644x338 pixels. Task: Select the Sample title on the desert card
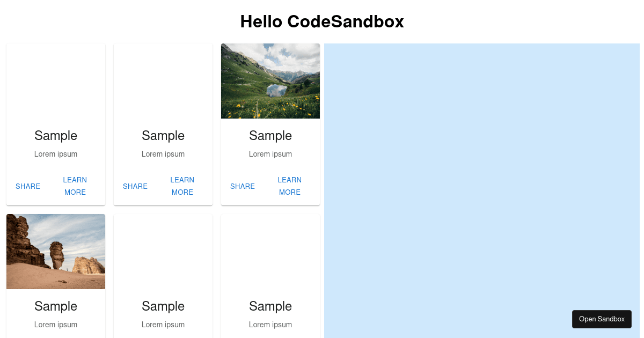[x=56, y=306]
